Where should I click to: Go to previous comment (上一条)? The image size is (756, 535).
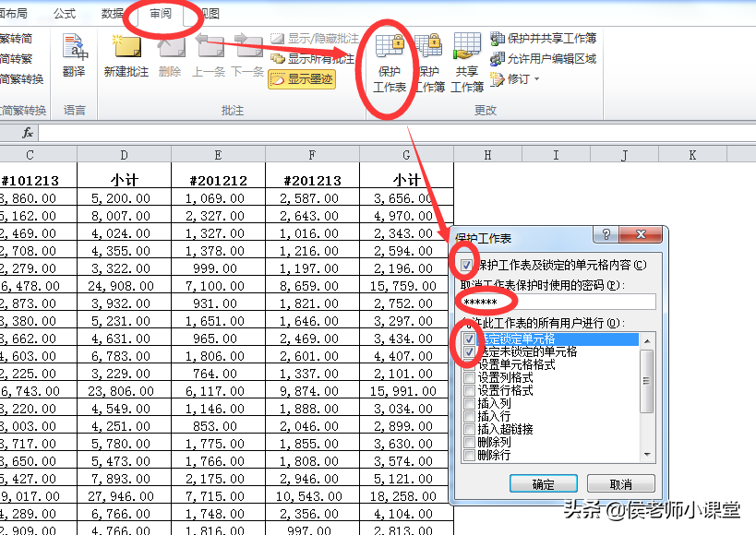210,55
